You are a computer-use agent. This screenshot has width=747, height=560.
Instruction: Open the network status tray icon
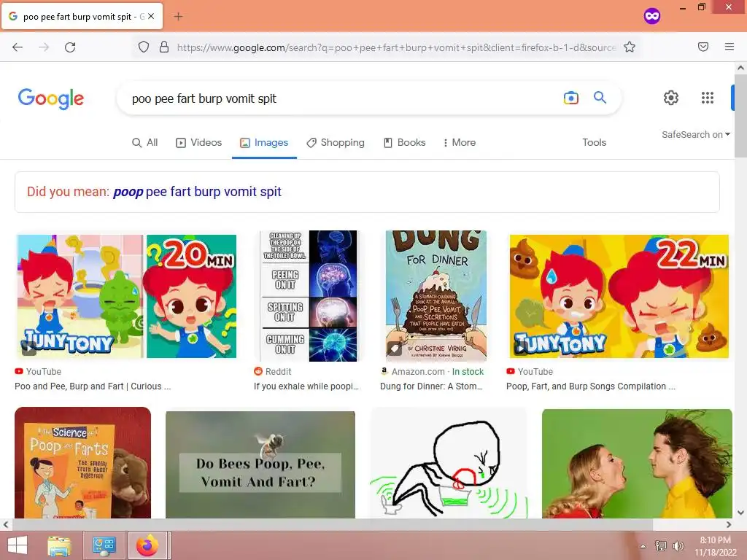pos(660,546)
